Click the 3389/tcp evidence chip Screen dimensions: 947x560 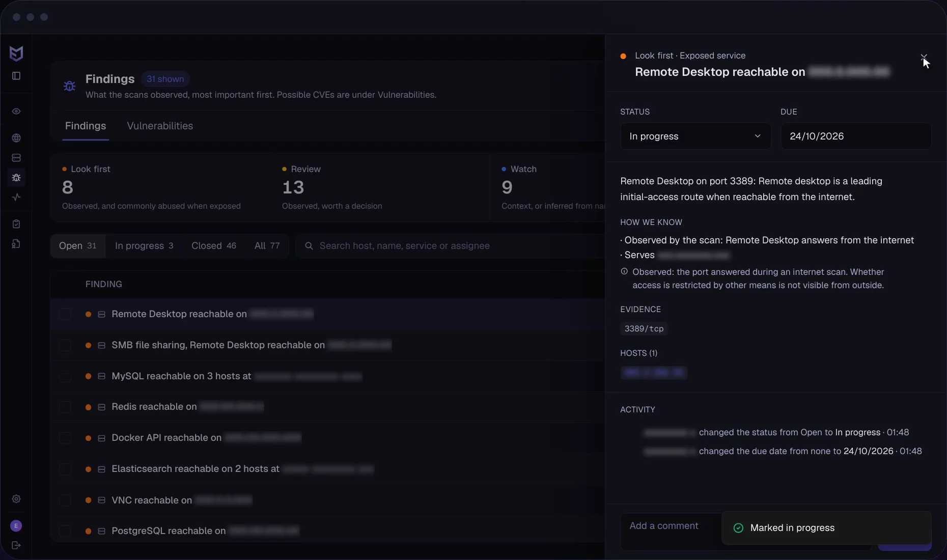pyautogui.click(x=644, y=329)
